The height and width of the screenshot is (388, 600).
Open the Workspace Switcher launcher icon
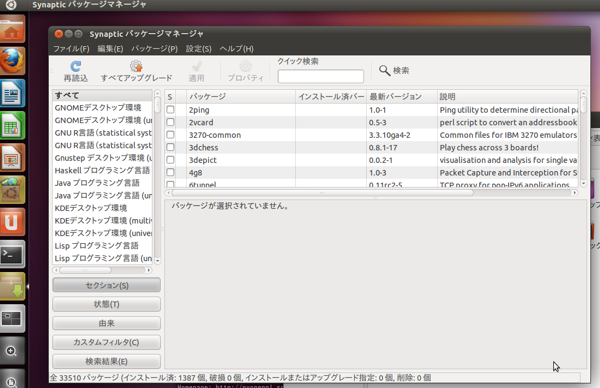(12, 318)
